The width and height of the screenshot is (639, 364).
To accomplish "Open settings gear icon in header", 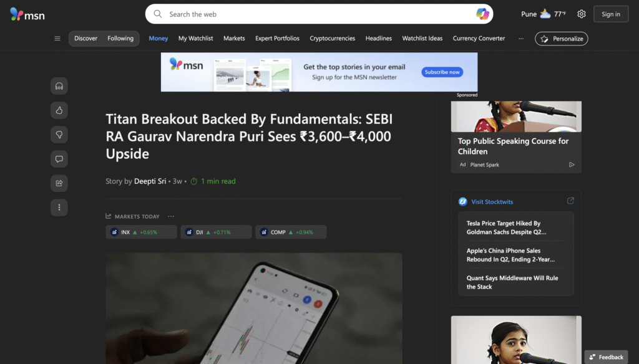I will (582, 14).
